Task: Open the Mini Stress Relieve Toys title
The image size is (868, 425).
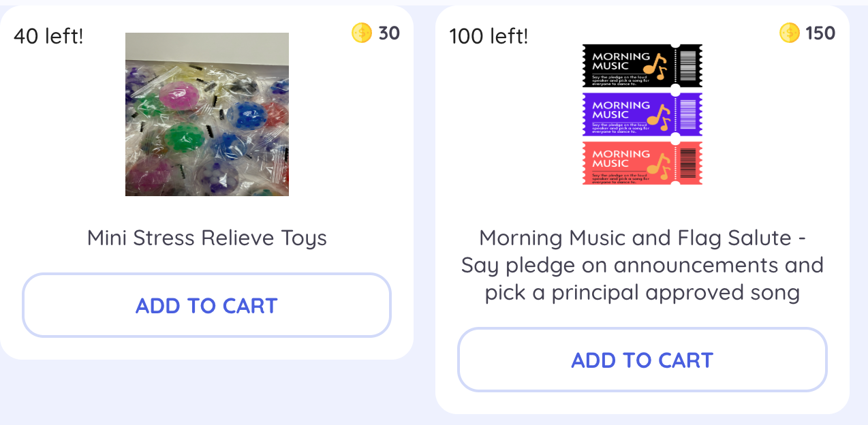Action: [206, 238]
